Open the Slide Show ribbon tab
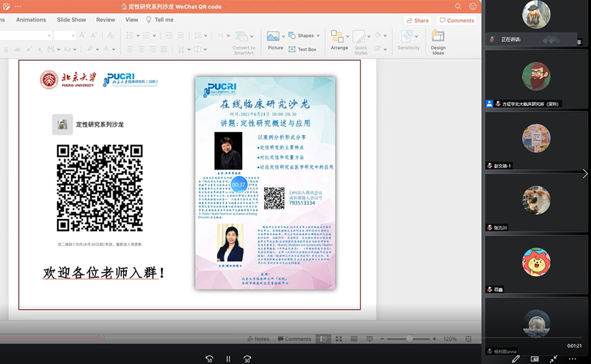 point(72,19)
